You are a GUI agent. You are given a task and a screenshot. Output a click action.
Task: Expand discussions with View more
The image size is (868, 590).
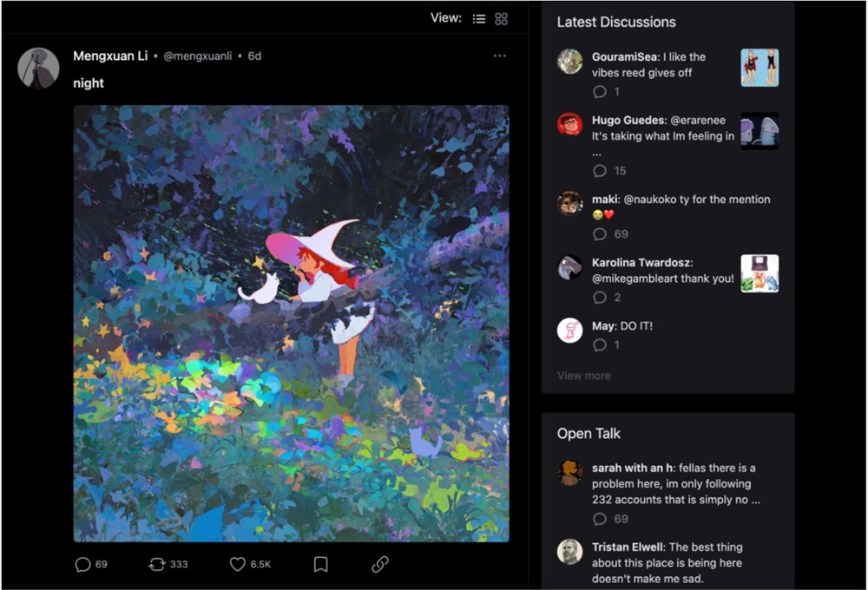tap(584, 375)
